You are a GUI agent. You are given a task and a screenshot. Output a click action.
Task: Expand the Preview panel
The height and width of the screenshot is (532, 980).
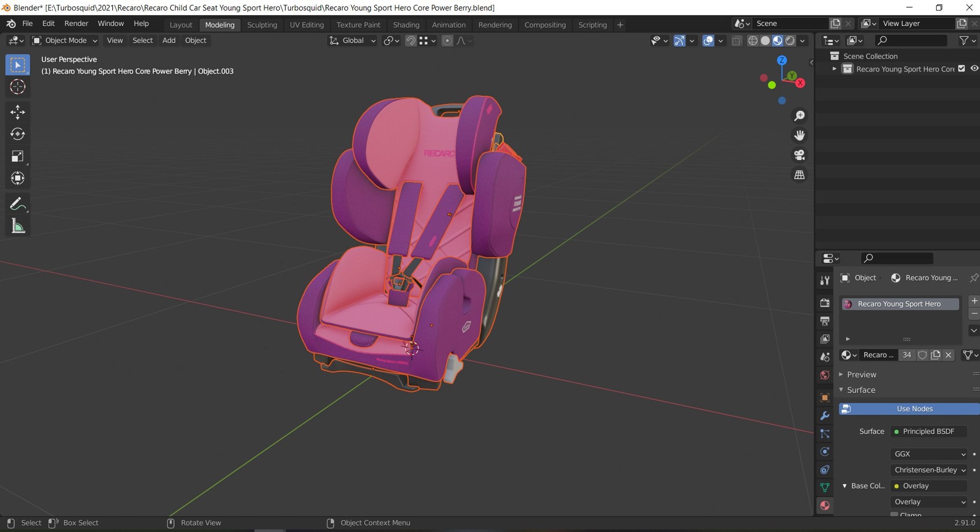tap(862, 375)
